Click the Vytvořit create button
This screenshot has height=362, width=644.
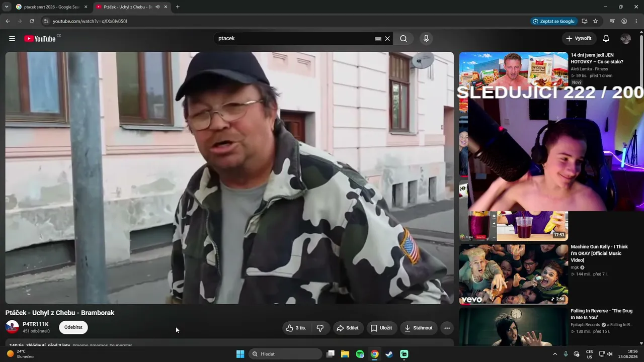pyautogui.click(x=579, y=39)
